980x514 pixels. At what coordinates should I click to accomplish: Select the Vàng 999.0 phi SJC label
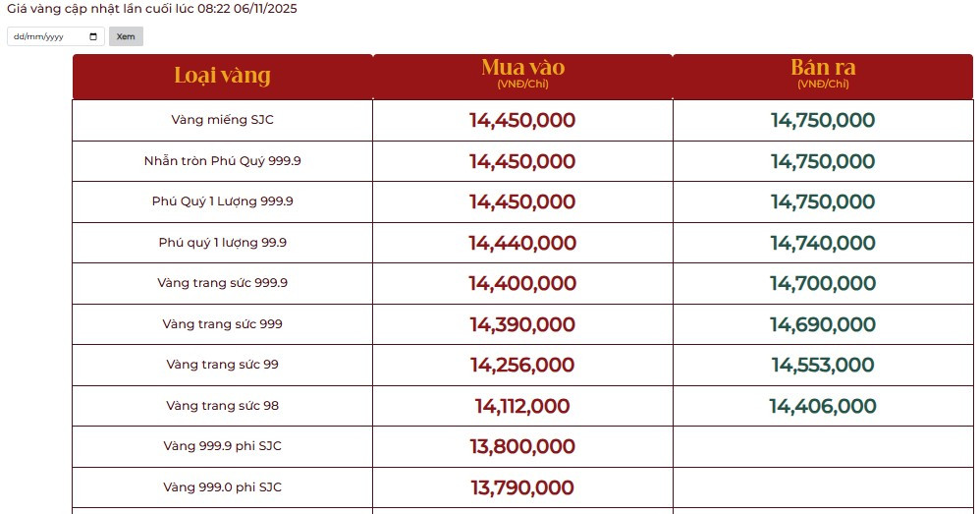click(x=222, y=487)
